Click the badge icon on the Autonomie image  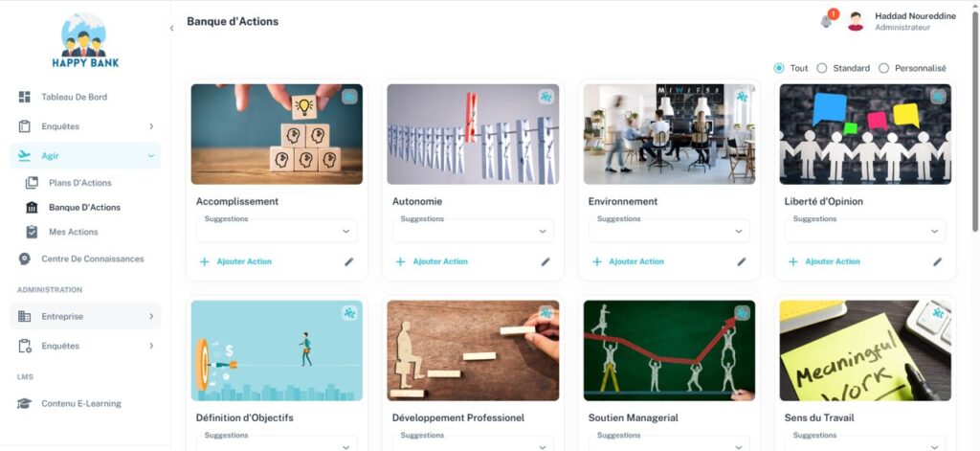(546, 97)
